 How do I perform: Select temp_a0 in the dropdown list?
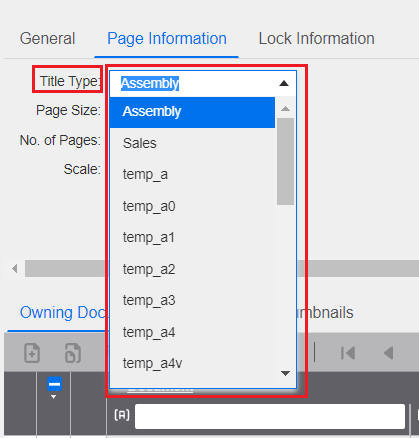pos(192,206)
